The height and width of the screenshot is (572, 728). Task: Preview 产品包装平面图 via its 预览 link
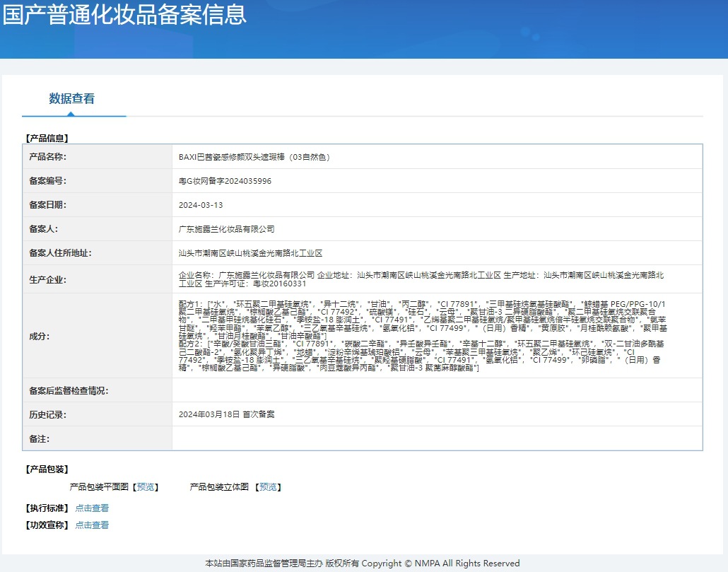[x=146, y=486]
